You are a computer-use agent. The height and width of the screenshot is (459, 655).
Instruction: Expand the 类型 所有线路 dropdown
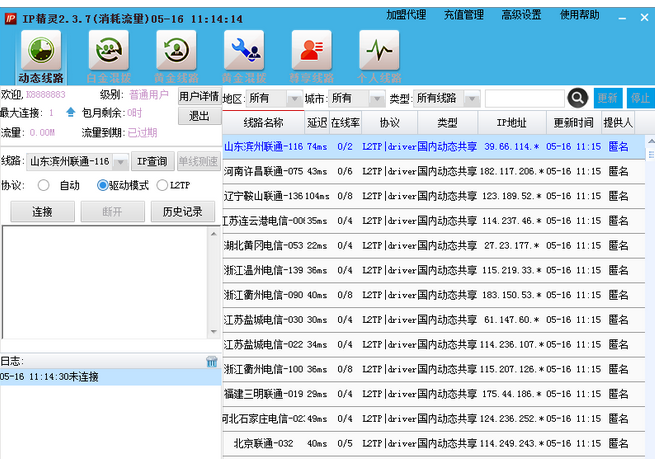[472, 99]
